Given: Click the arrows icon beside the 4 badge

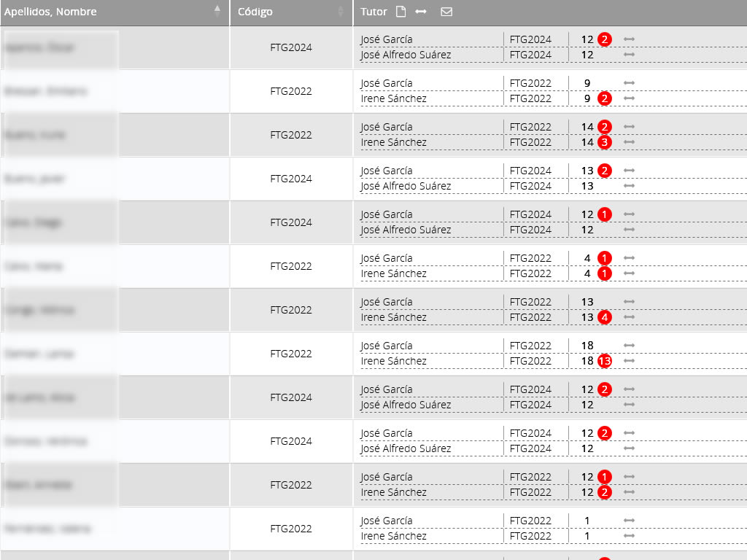Looking at the screenshot, I should 630,317.
